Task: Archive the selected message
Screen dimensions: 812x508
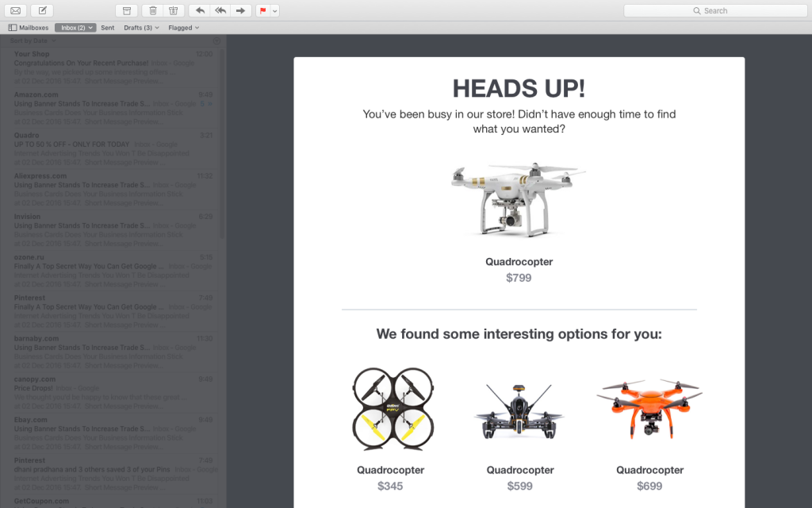Action: [x=126, y=10]
